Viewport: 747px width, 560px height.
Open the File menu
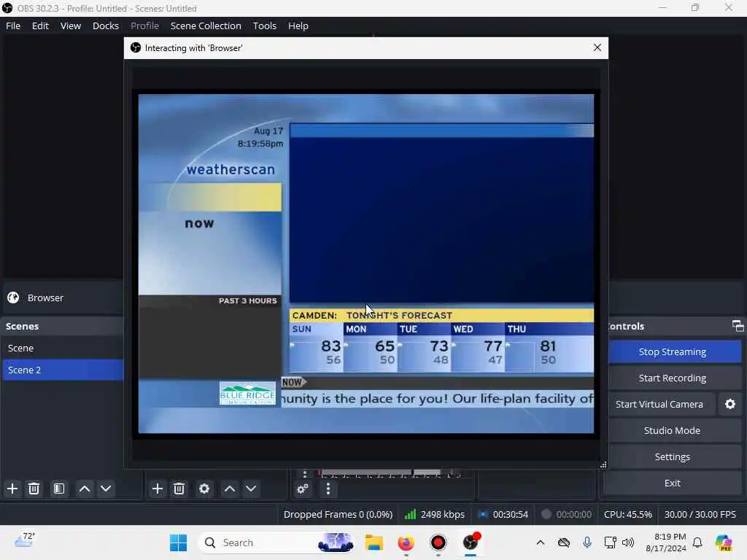click(13, 26)
